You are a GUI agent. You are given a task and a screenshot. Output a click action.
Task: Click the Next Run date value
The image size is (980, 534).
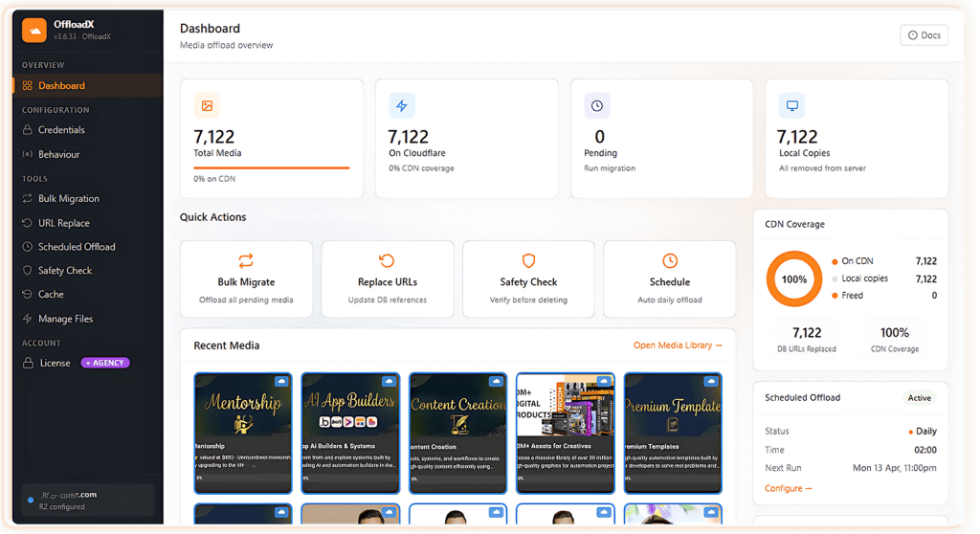tap(895, 468)
